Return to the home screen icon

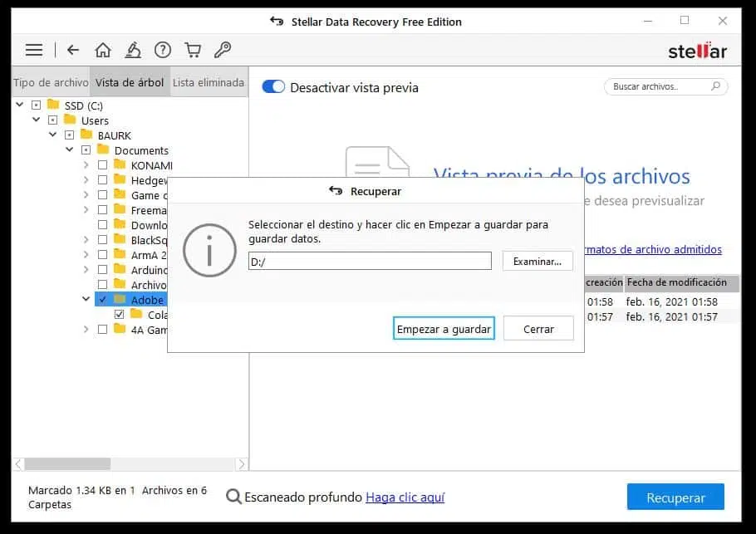[x=103, y=50]
